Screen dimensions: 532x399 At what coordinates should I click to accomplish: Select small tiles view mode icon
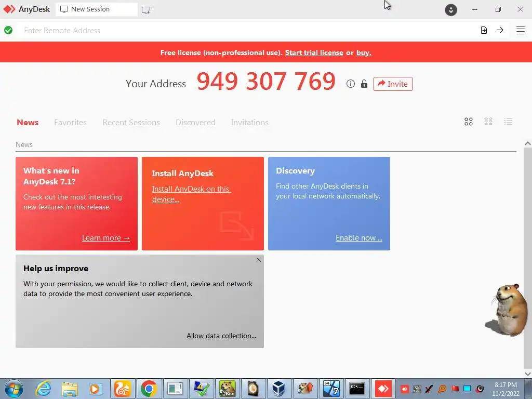(488, 122)
